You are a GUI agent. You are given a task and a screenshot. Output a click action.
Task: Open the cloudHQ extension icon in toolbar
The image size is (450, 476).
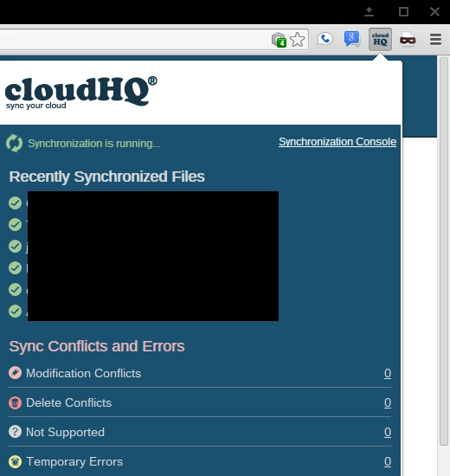click(380, 40)
